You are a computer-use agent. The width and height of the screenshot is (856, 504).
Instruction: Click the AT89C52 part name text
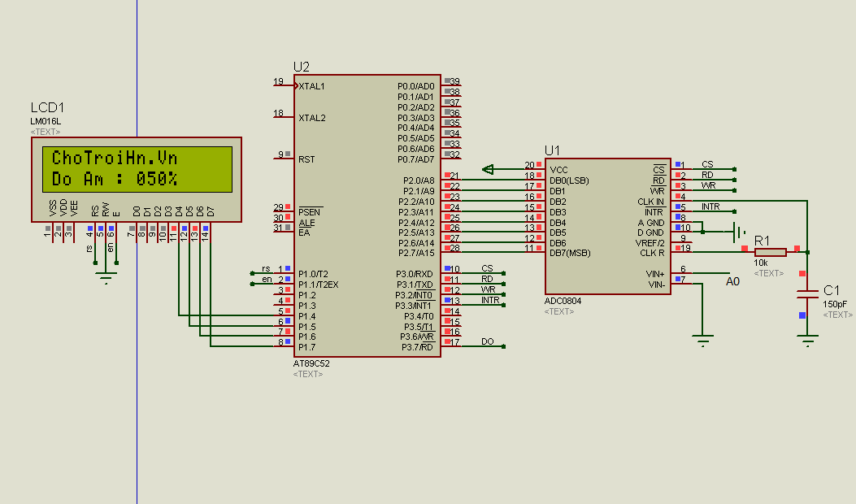coord(311,363)
